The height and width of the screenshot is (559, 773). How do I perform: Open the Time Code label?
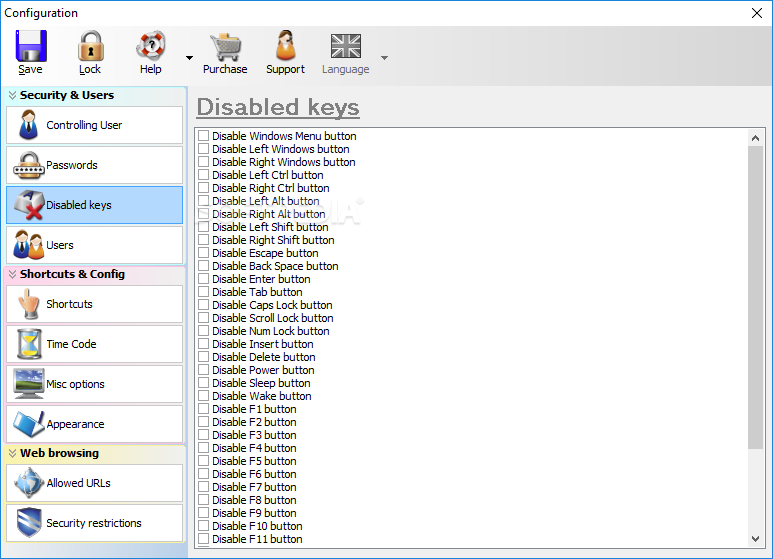tap(71, 344)
